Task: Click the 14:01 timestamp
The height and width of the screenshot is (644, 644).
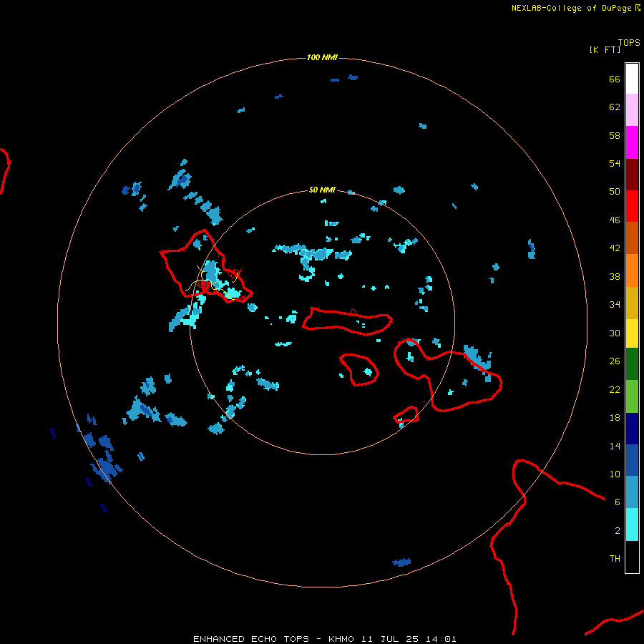Action: click(441, 639)
